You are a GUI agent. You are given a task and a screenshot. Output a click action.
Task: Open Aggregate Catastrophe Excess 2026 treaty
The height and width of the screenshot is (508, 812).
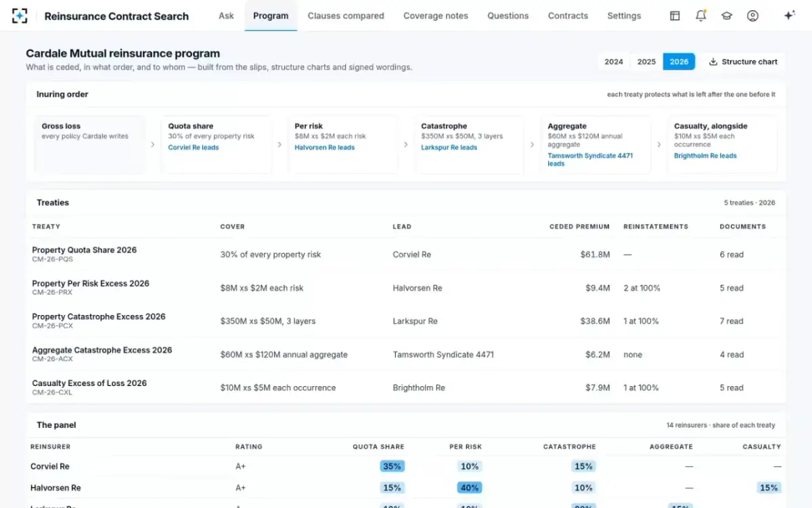coord(102,350)
